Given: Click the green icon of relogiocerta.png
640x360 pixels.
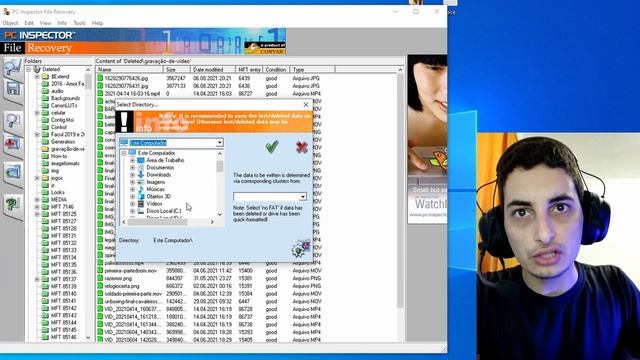Looking at the screenshot, I should tap(100, 286).
